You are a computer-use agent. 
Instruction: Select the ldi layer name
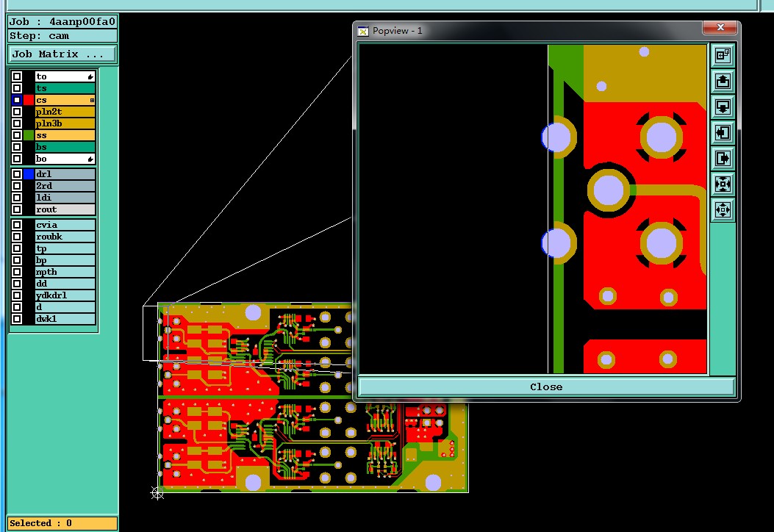[x=65, y=198]
